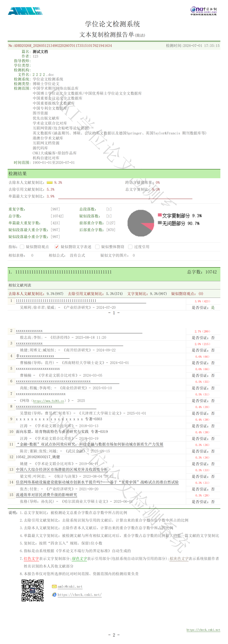Open document 8 title by 吴慧姣
228x644 pixels.
click(x=34, y=407)
